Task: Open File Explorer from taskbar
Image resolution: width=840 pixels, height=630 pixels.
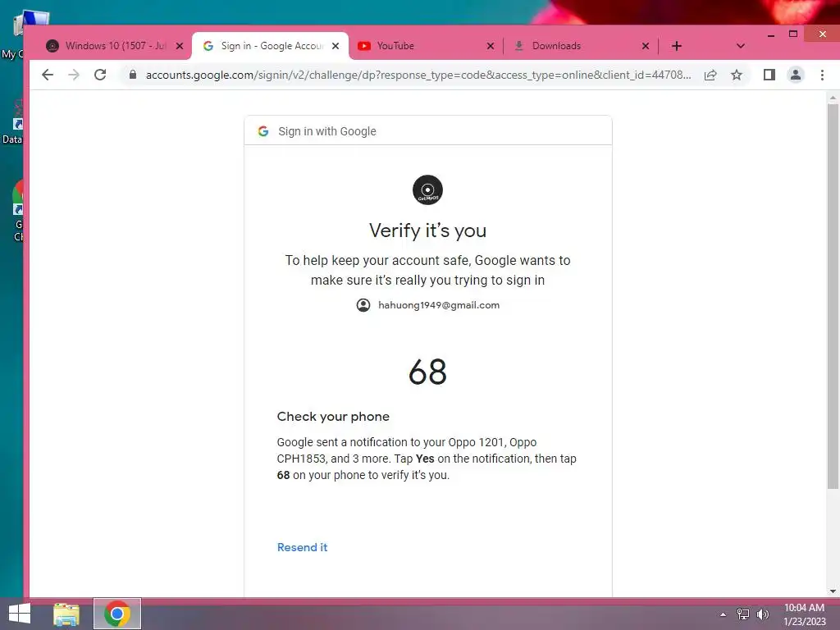Action: tap(66, 614)
